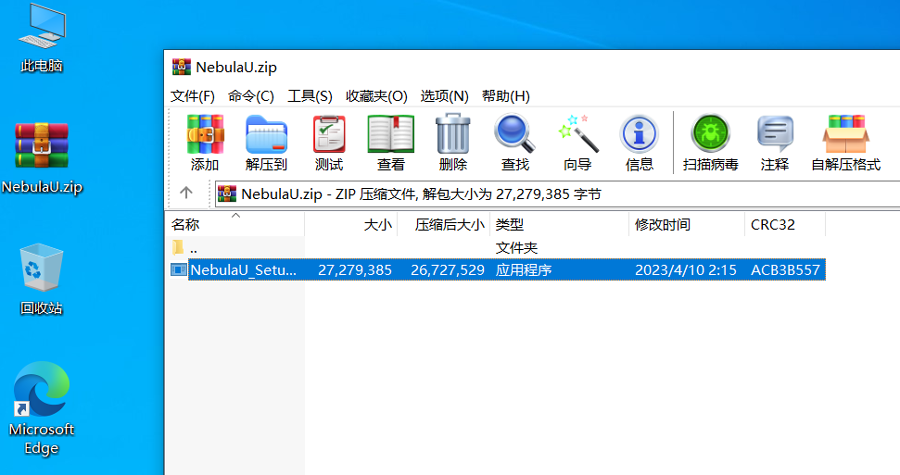This screenshot has height=475, width=900.
Task: Click 文件夹 type text in parent row
Action: click(517, 248)
